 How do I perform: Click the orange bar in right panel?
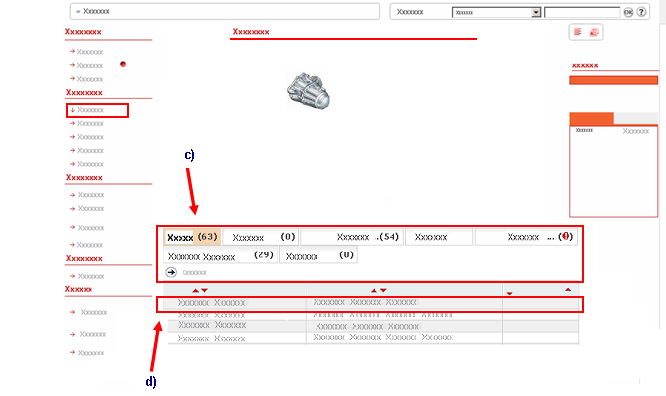(x=613, y=80)
